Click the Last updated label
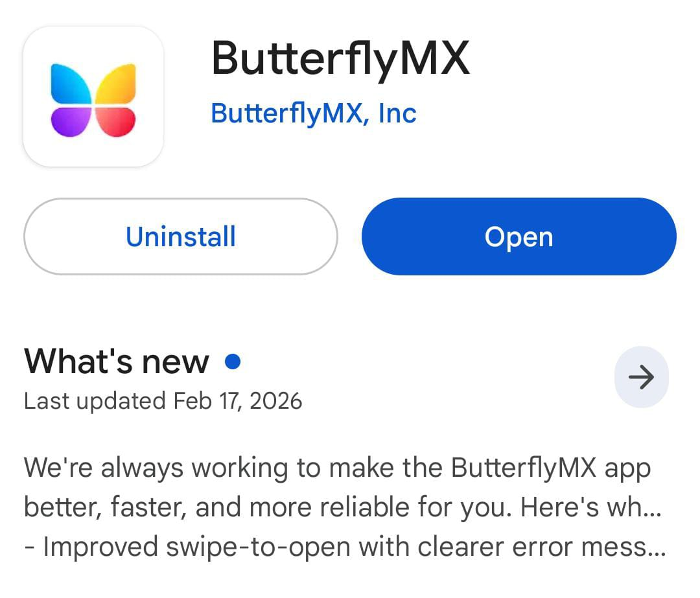This screenshot has height=598, width=700. click(x=95, y=401)
